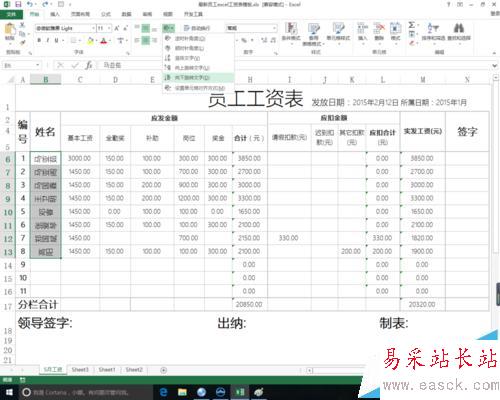The width and height of the screenshot is (500, 400).
Task: Click the yellow fill color swatch
Action: coord(90,41)
